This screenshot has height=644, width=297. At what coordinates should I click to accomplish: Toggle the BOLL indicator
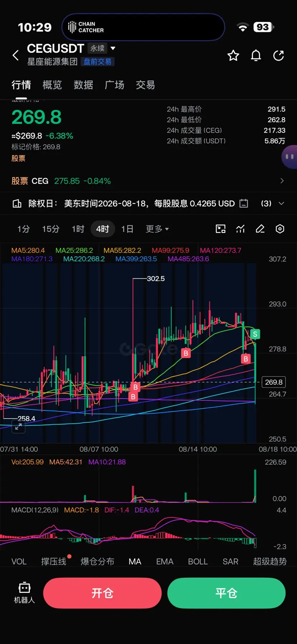(x=198, y=561)
